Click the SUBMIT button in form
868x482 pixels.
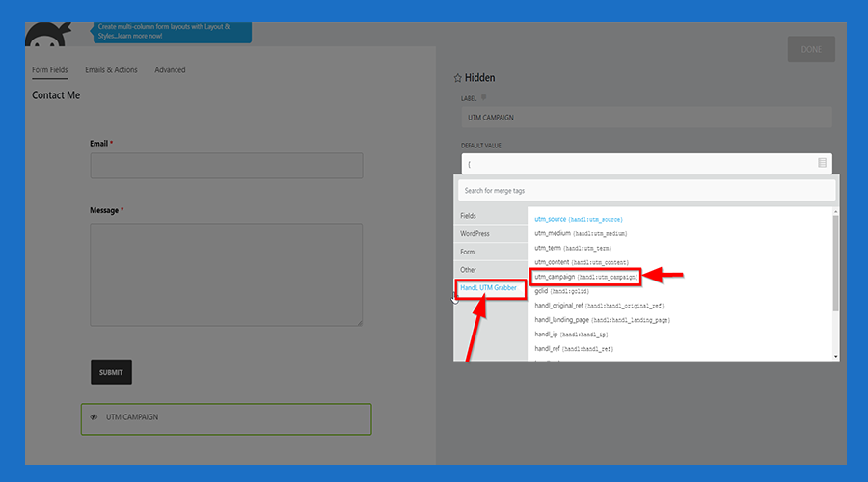coord(111,372)
